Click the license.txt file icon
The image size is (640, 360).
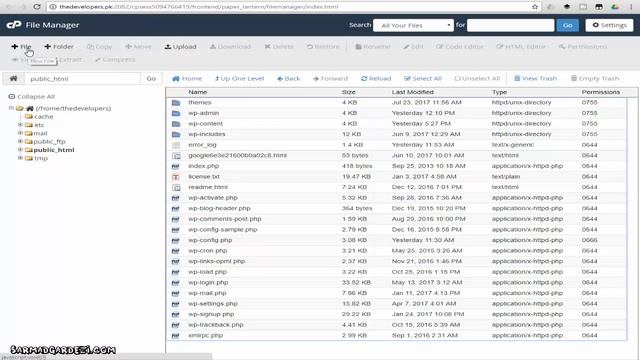(176, 177)
